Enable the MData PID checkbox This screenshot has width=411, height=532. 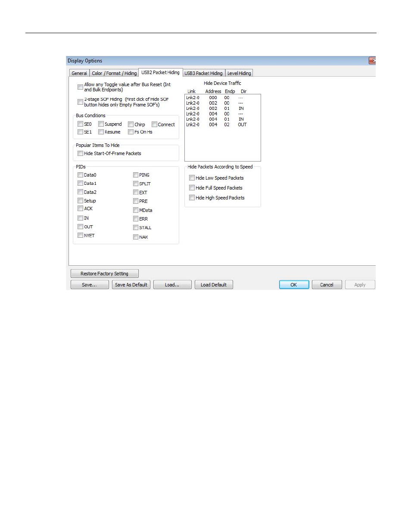click(136, 210)
